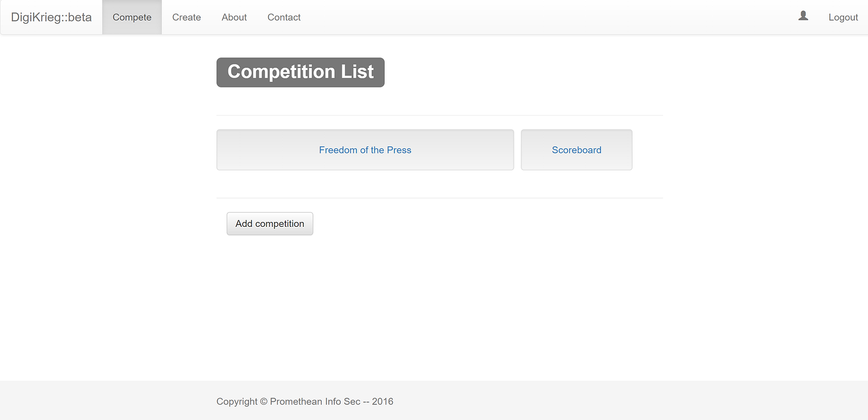Click the © symbol in footer
Screen dimensions: 868x420
[x=264, y=402]
